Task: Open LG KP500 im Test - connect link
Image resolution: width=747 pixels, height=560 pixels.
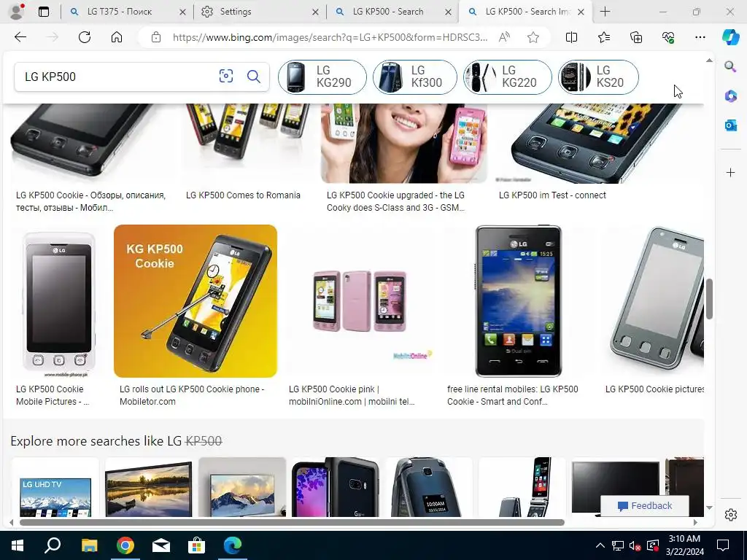Action: (552, 195)
